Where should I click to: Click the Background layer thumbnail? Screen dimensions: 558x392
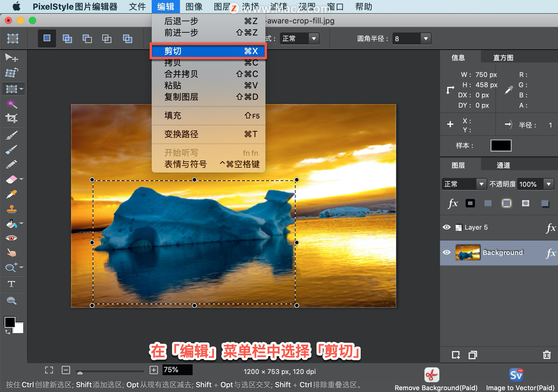[x=468, y=253]
